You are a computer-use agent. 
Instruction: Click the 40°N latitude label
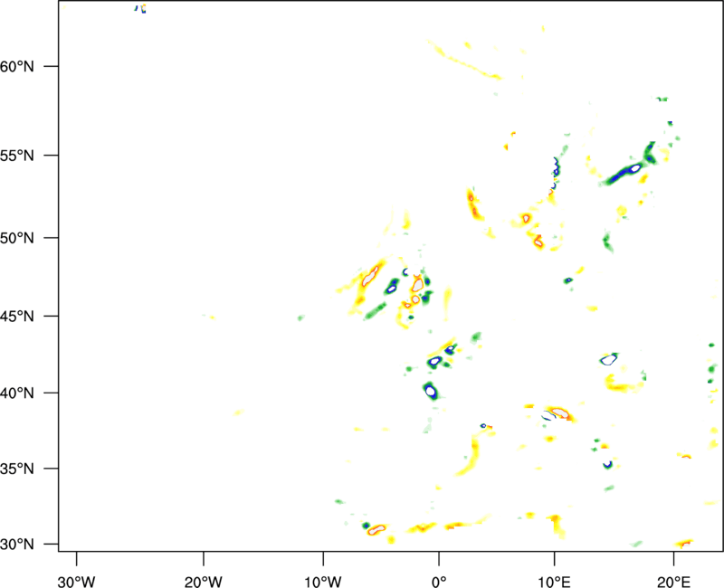click(x=17, y=394)
